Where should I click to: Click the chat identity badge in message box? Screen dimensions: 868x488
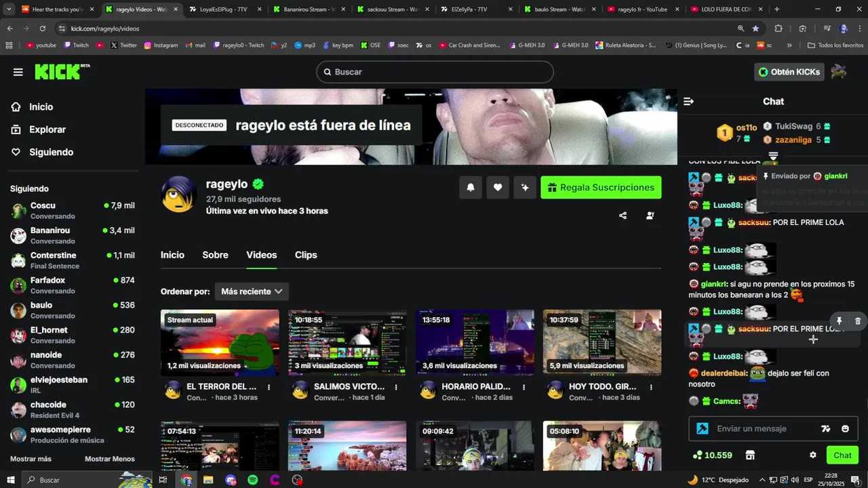pos(703,428)
